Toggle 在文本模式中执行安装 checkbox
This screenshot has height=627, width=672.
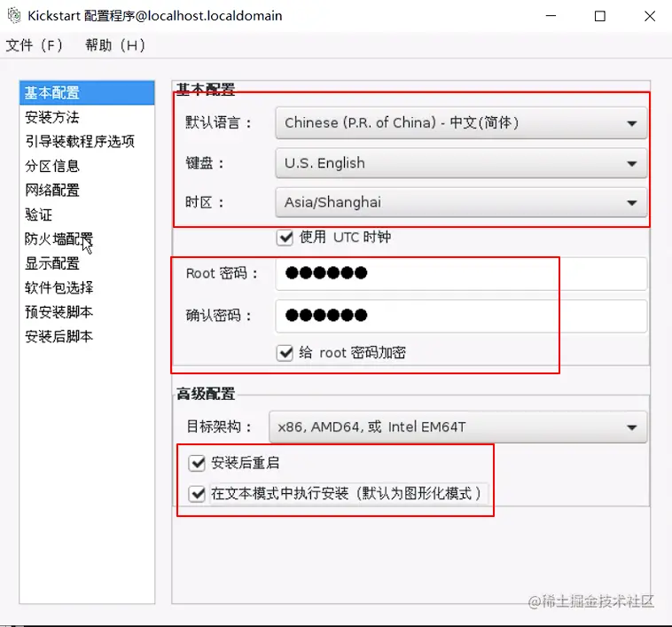click(x=197, y=494)
